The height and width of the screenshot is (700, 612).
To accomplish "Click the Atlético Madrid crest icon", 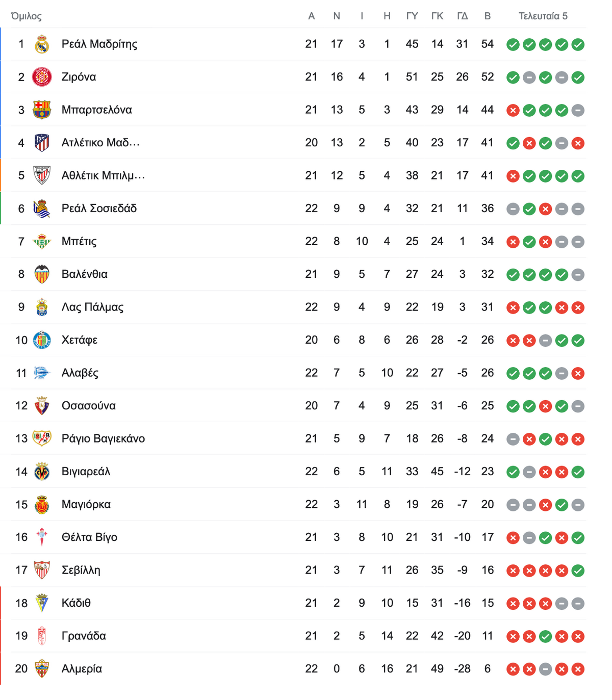I will 42,143.
